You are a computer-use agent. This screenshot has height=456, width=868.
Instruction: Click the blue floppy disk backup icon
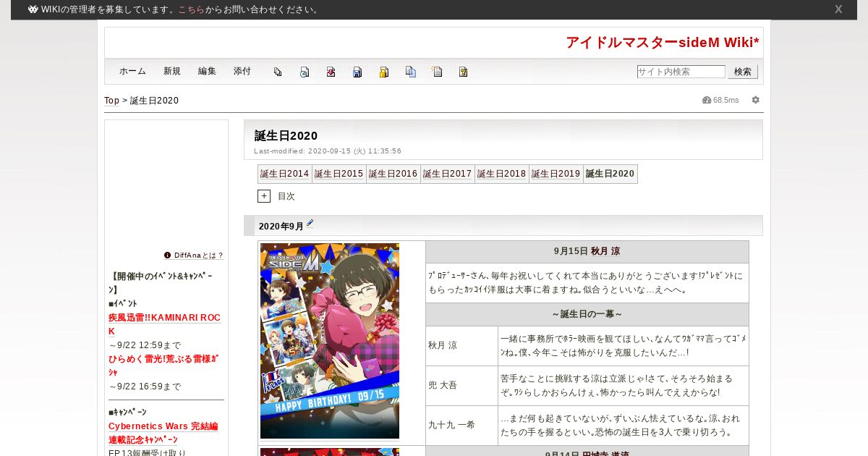pos(357,72)
